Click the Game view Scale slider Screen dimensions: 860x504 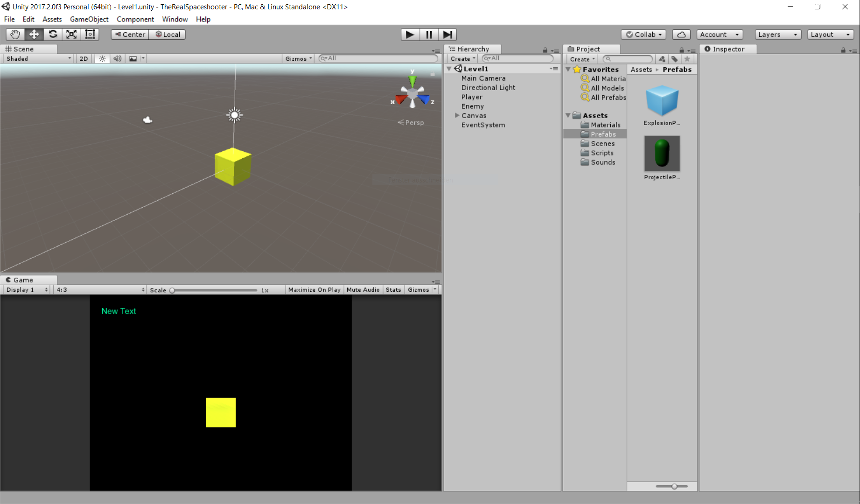(x=215, y=290)
